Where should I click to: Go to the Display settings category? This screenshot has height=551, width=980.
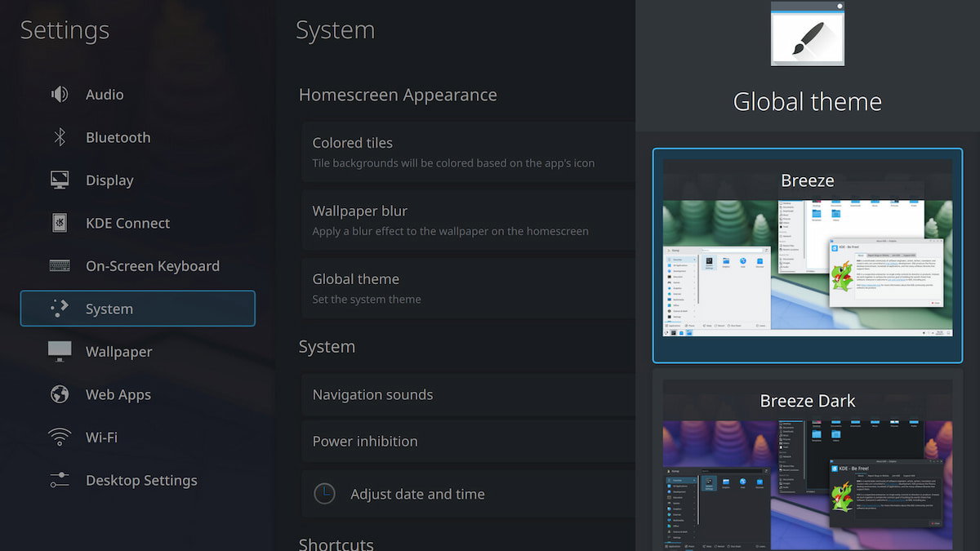137,180
